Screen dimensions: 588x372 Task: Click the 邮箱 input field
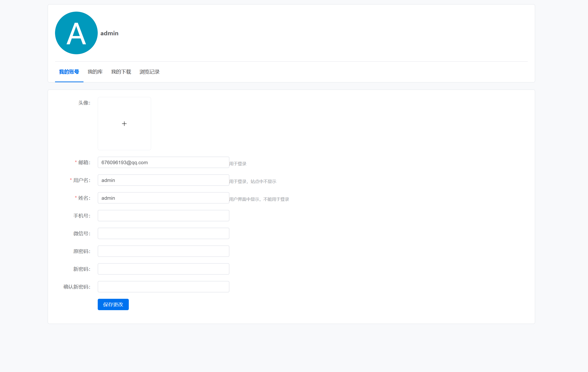pos(163,163)
